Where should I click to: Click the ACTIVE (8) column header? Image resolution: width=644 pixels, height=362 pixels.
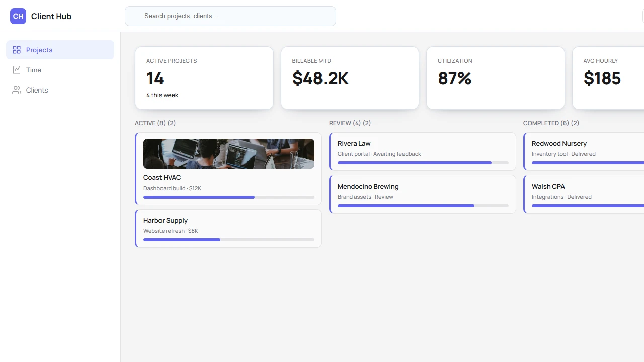[x=155, y=123]
